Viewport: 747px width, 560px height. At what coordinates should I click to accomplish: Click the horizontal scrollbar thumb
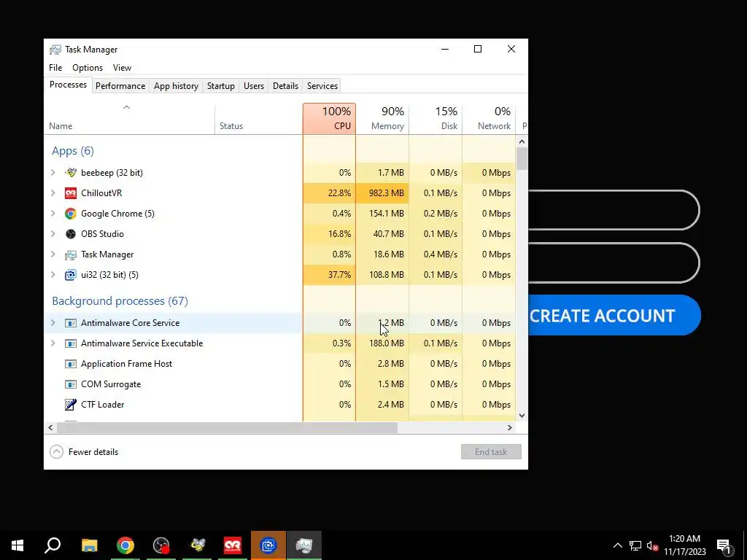(227, 427)
